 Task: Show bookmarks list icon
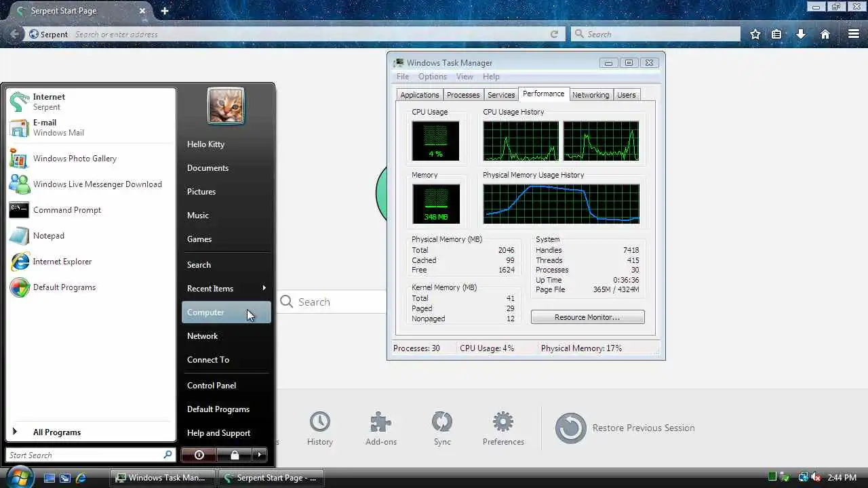pos(777,34)
